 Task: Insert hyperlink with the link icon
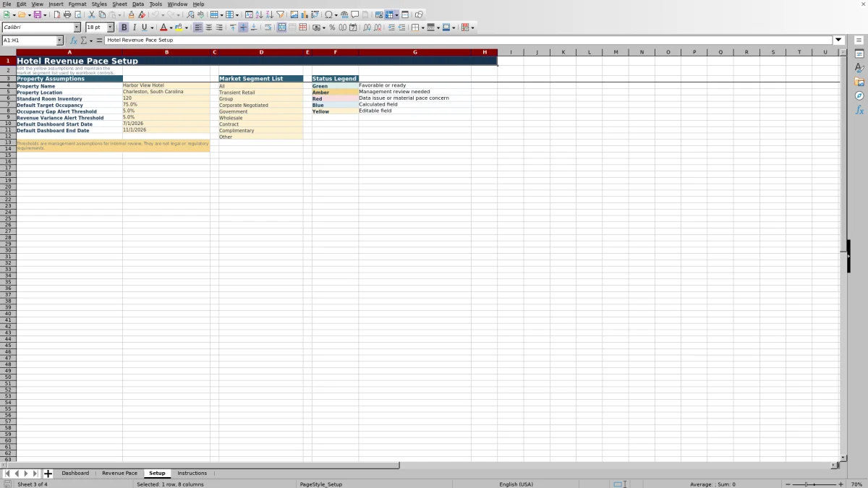(344, 14)
